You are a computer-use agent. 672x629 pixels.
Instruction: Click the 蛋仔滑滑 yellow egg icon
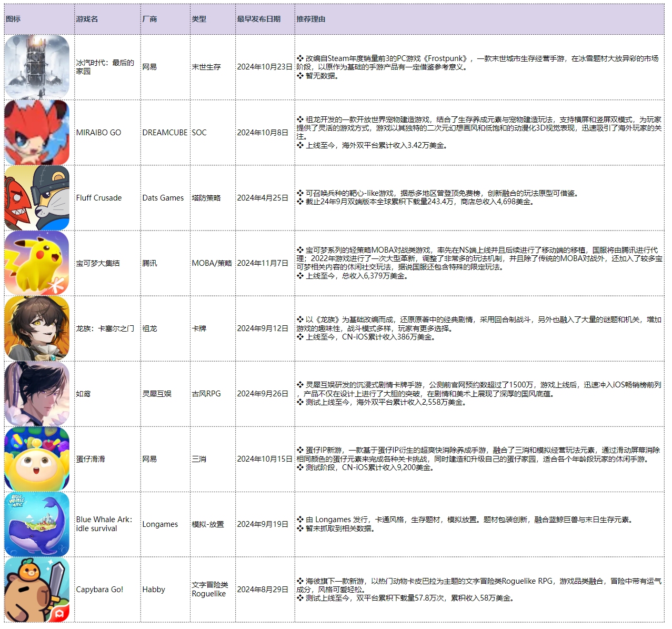coord(37,459)
